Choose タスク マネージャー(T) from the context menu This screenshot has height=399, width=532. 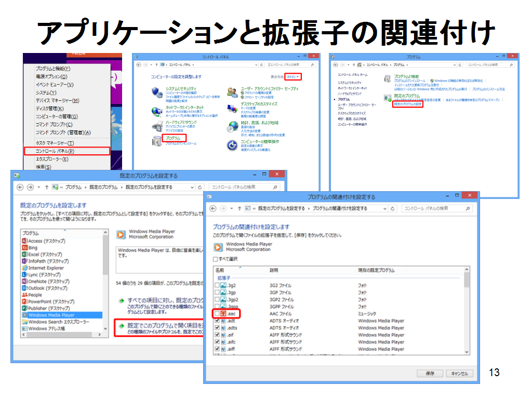coord(55,143)
